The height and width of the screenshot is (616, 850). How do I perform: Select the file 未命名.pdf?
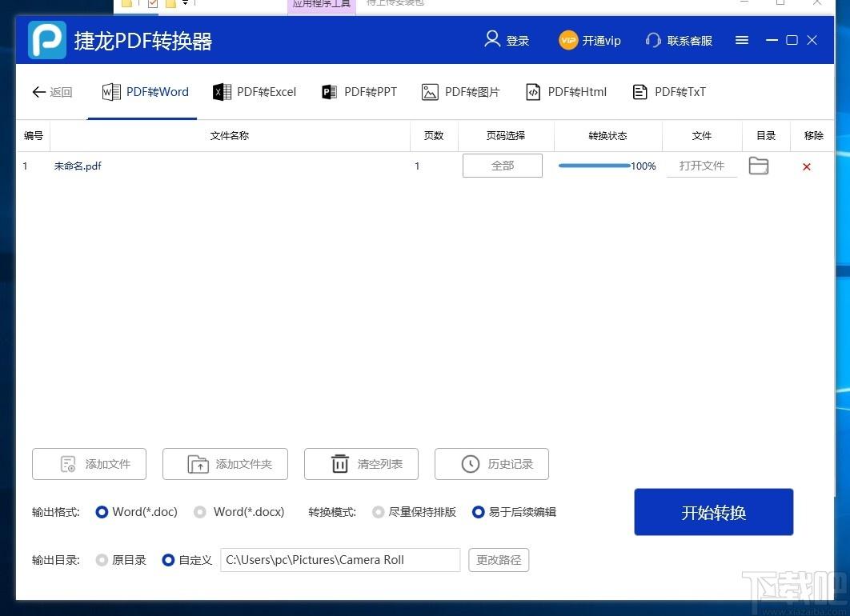78,166
